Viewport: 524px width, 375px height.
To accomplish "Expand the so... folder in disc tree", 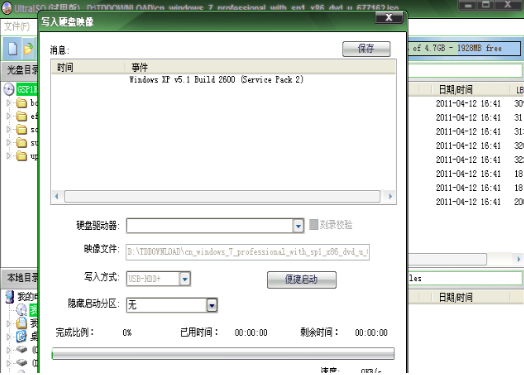I will coord(9,129).
